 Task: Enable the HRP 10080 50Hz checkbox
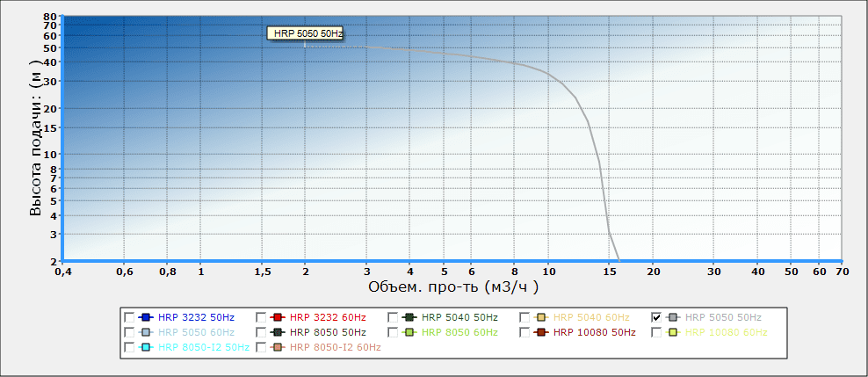click(524, 332)
